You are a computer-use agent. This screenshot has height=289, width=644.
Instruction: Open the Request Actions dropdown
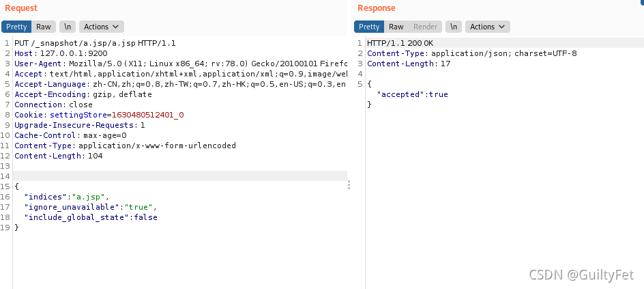pyautogui.click(x=102, y=27)
